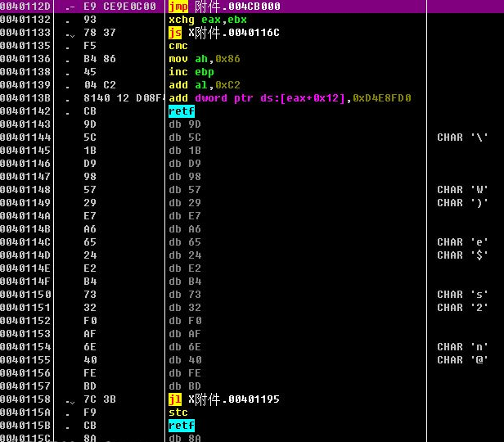Click the retf at address 00401142
Image resolution: width=504 pixels, height=442 pixels.
click(182, 111)
